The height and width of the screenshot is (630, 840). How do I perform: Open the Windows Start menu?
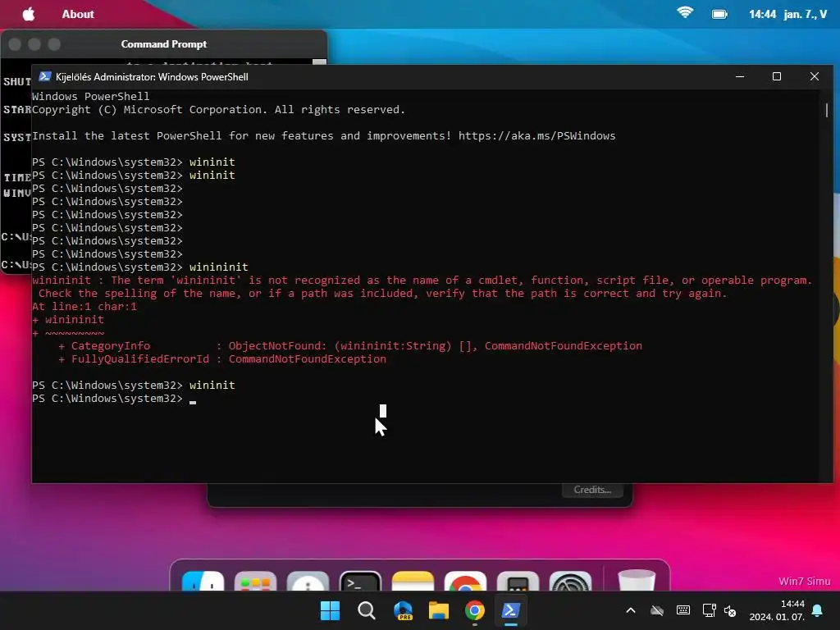coord(330,610)
